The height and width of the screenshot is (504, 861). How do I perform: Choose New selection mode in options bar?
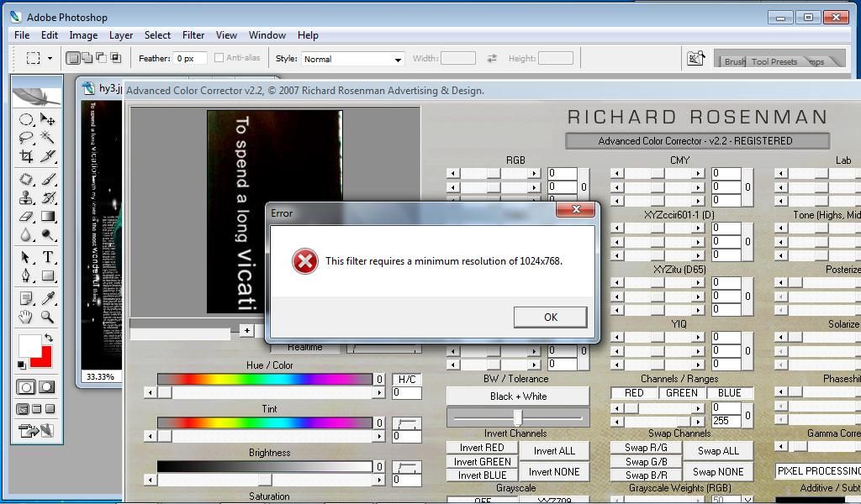coord(73,58)
